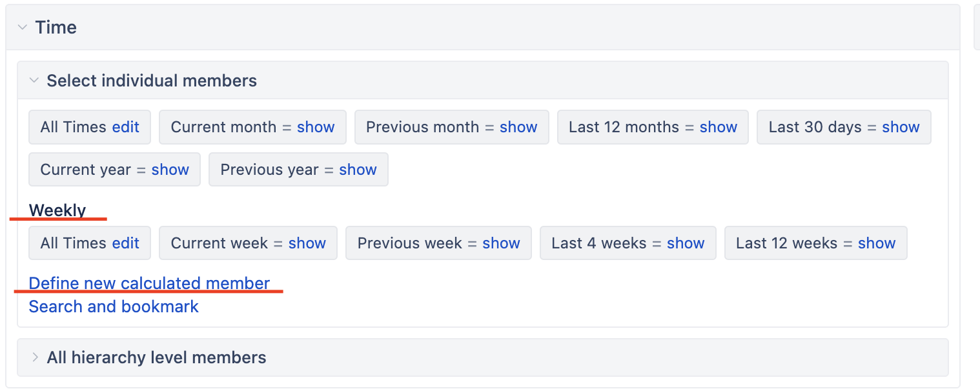Collapse the Select individual members panel
980x391 pixels.
tap(34, 81)
